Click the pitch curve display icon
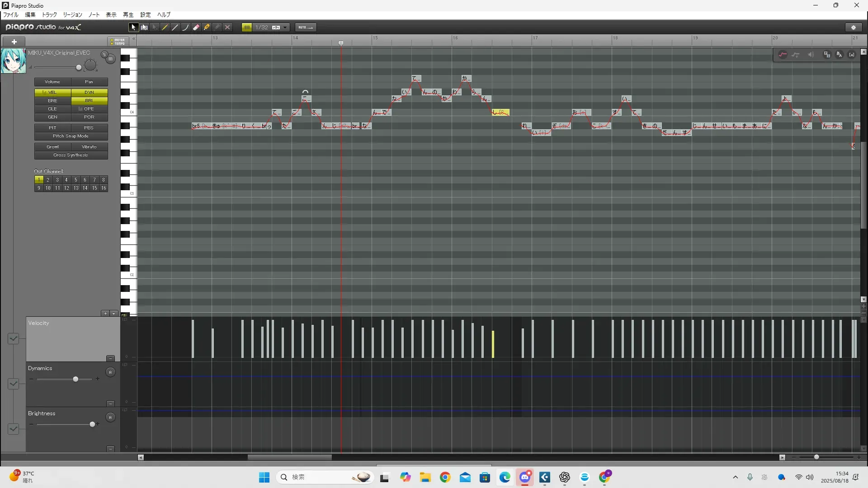This screenshot has height=488, width=868. pyautogui.click(x=783, y=55)
